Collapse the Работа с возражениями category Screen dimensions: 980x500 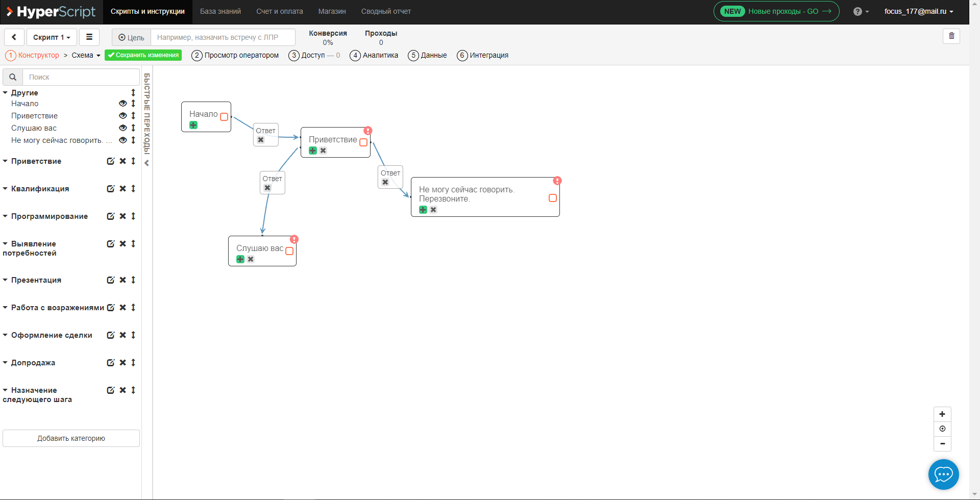5,308
